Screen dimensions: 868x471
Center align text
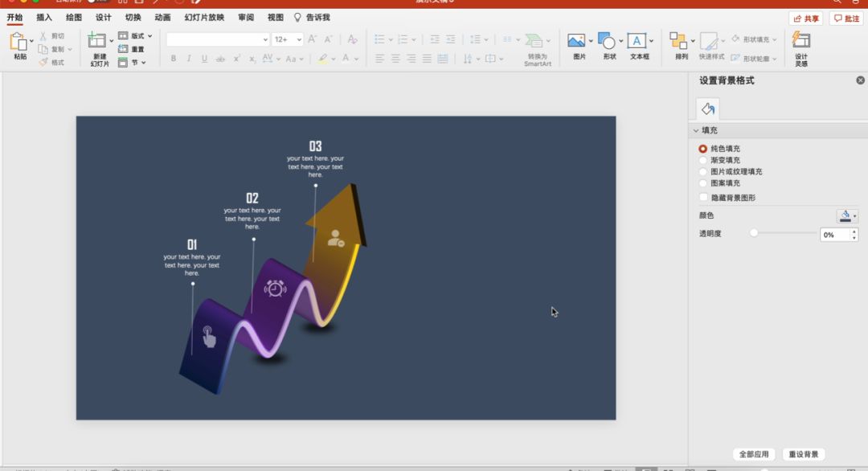click(x=395, y=59)
